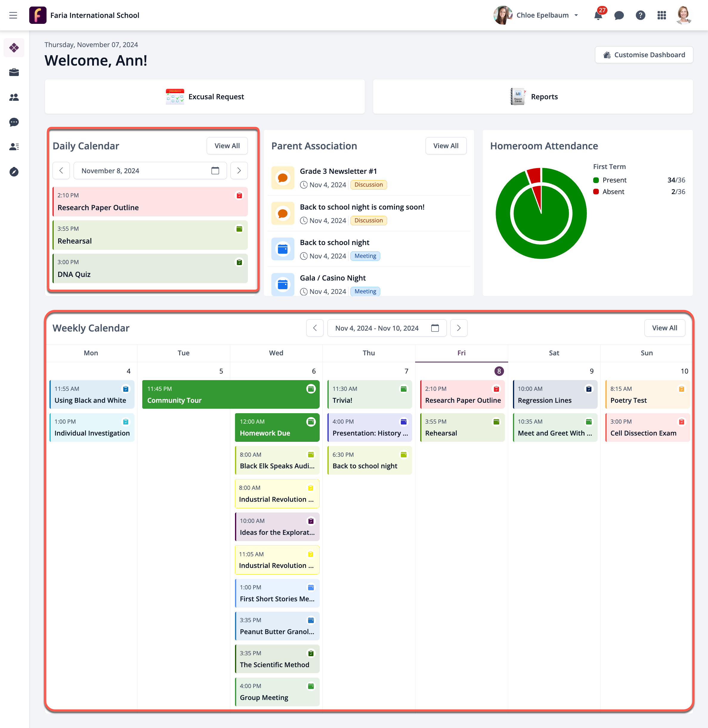Click the help question mark icon
The width and height of the screenshot is (708, 728).
click(640, 16)
